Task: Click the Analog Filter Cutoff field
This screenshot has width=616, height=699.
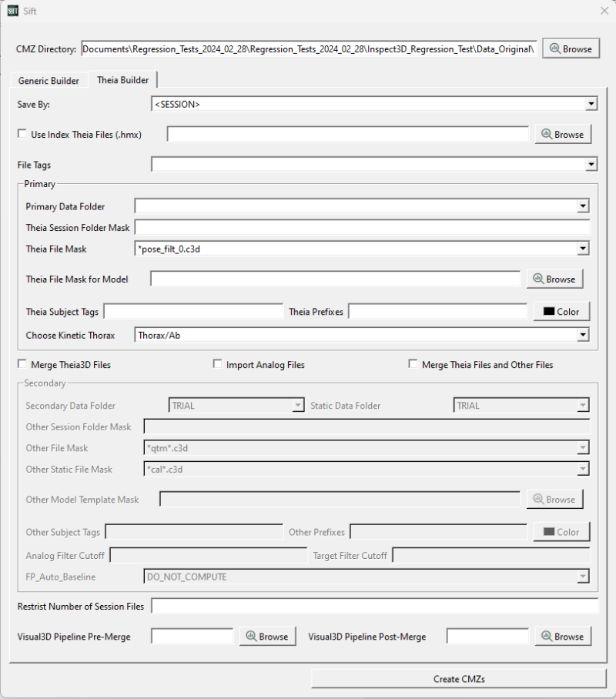Action: coord(209,556)
